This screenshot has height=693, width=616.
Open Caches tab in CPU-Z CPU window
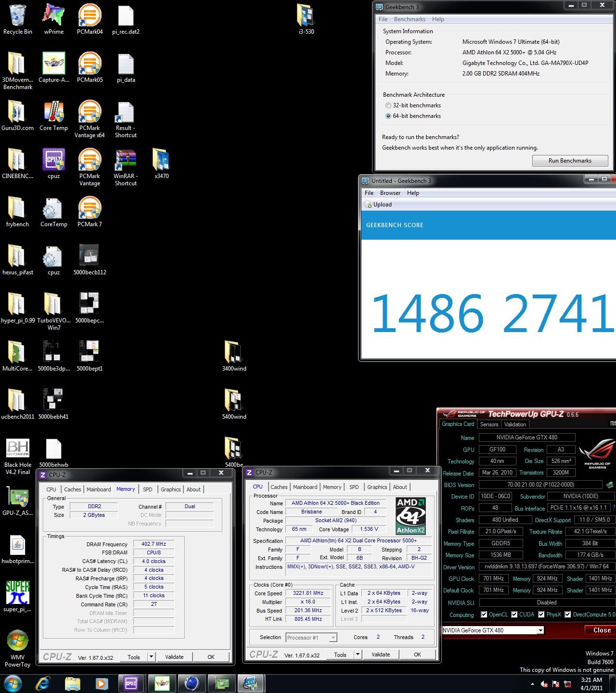coord(279,487)
